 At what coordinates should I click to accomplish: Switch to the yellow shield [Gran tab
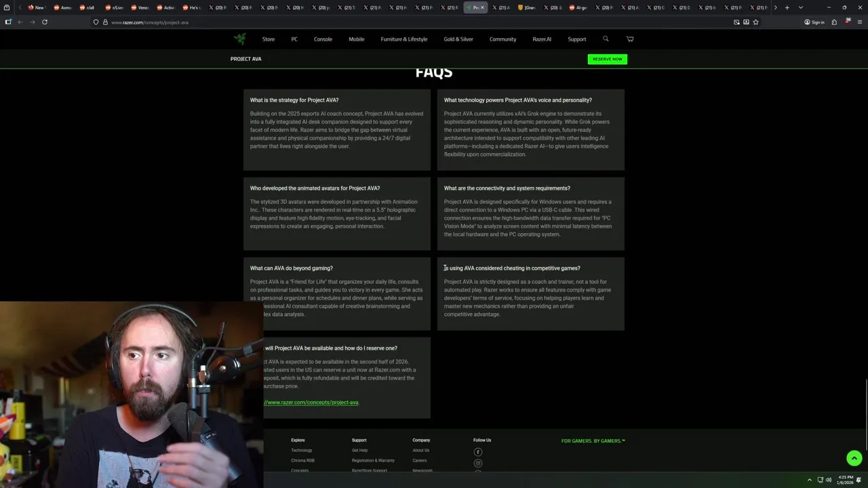(526, 7)
